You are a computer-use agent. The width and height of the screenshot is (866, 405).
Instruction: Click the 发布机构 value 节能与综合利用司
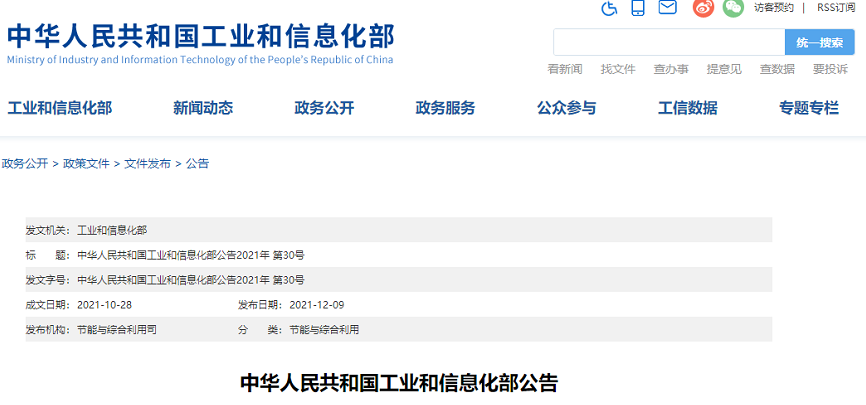[117, 330]
